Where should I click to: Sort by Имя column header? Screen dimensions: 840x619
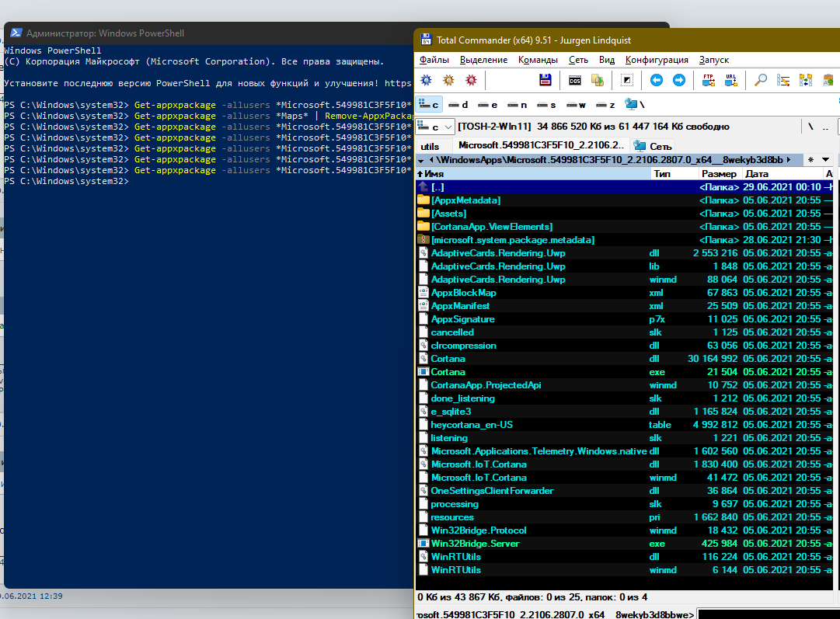(x=534, y=173)
